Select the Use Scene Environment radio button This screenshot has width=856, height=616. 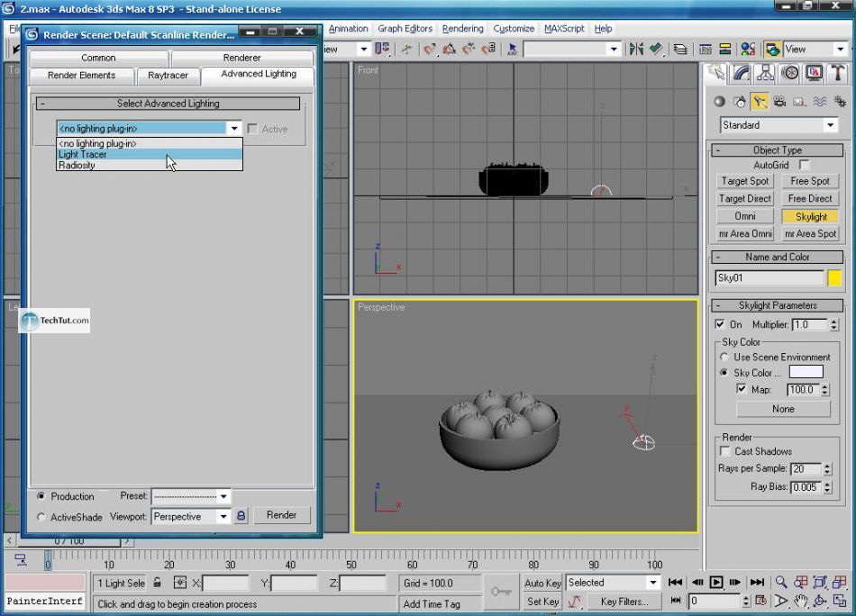724,357
